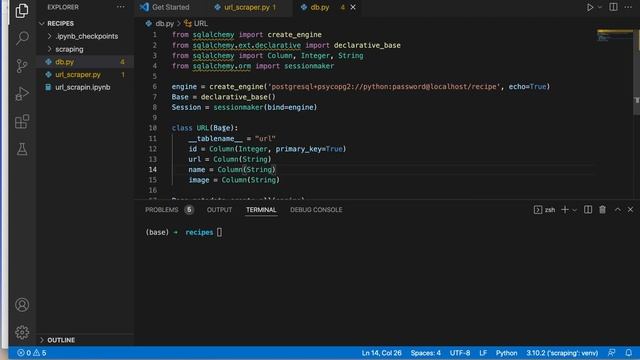640x360 pixels.
Task: Open the Extensions view
Action: 22,122
